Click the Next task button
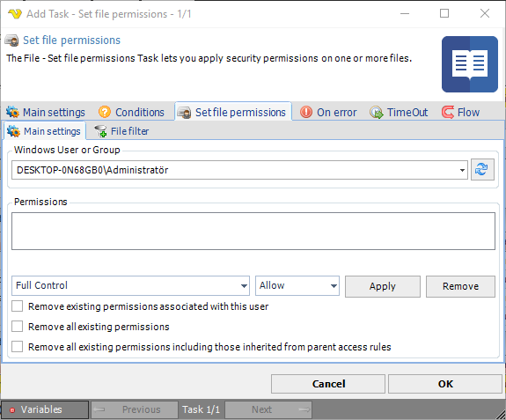 pyautogui.click(x=268, y=409)
